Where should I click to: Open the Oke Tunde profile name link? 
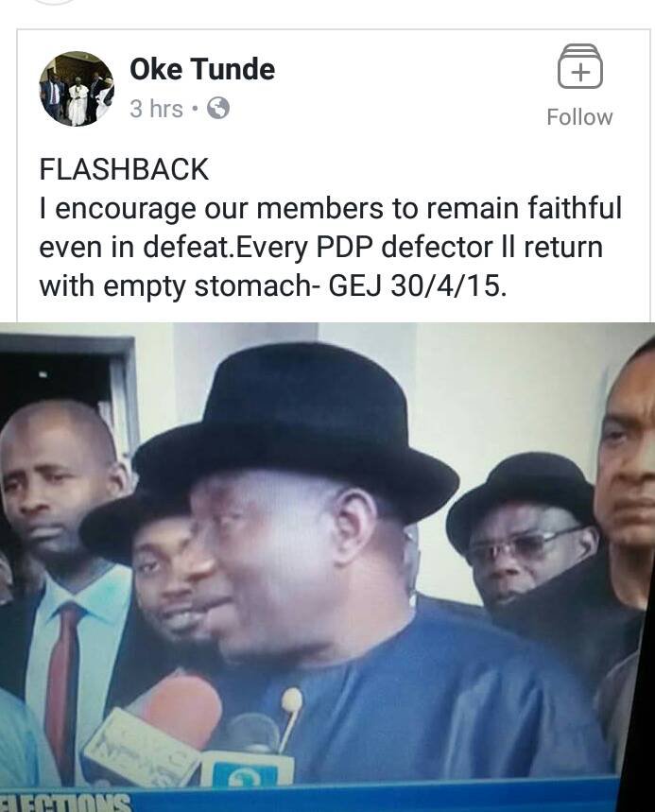[x=202, y=69]
